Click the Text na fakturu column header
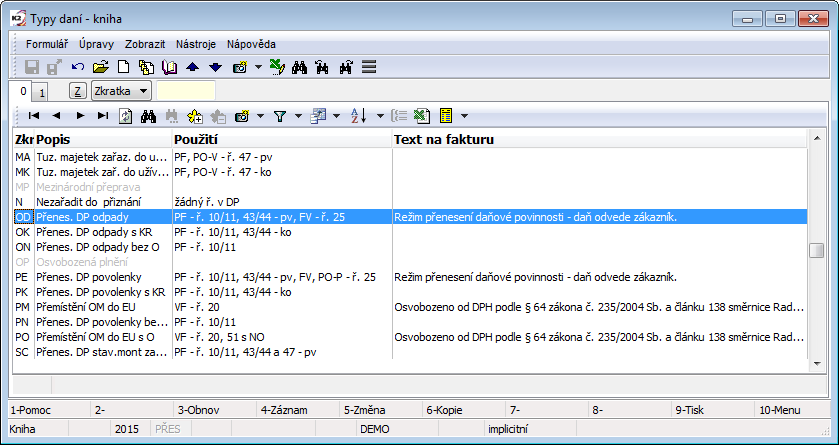 [600, 140]
